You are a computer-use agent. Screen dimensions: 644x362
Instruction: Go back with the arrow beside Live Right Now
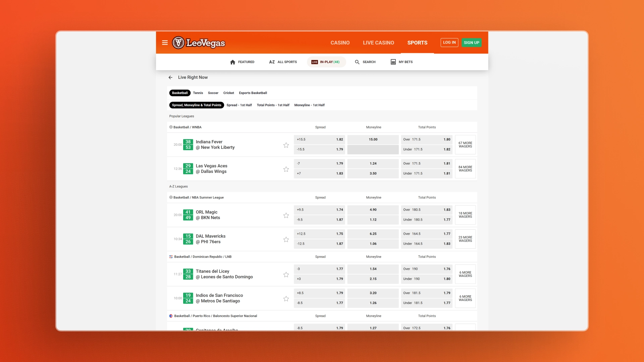pyautogui.click(x=170, y=77)
